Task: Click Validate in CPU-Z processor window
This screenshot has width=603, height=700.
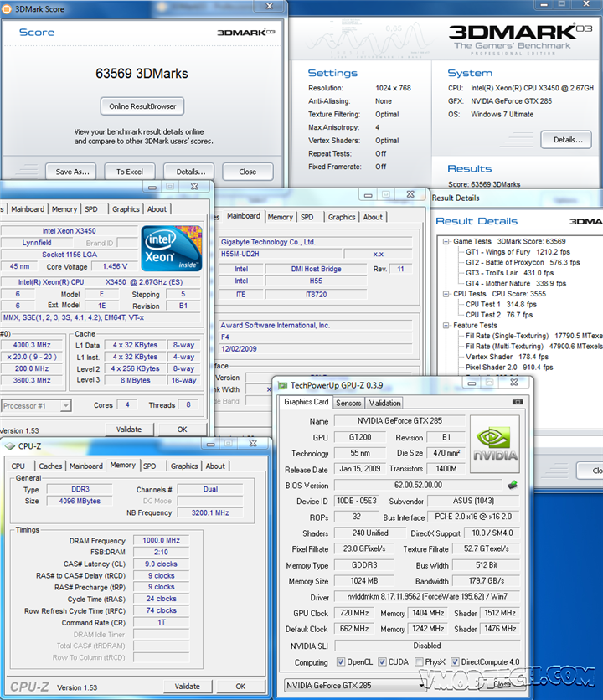Action: click(x=129, y=430)
